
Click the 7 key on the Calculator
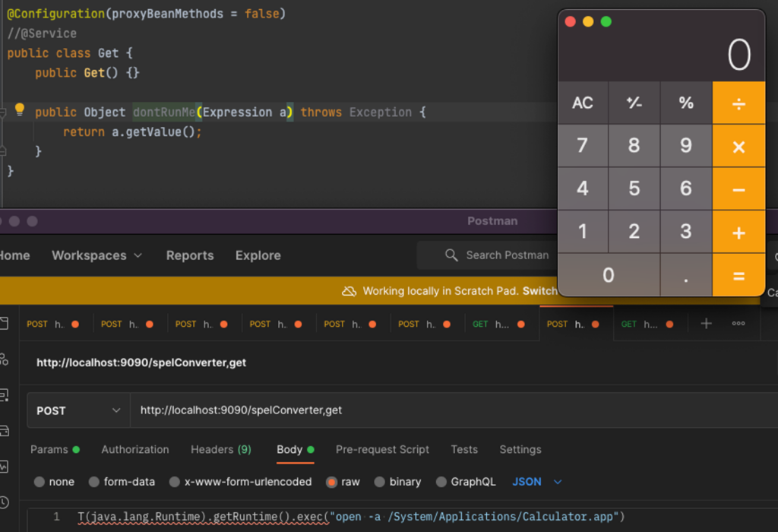click(583, 146)
